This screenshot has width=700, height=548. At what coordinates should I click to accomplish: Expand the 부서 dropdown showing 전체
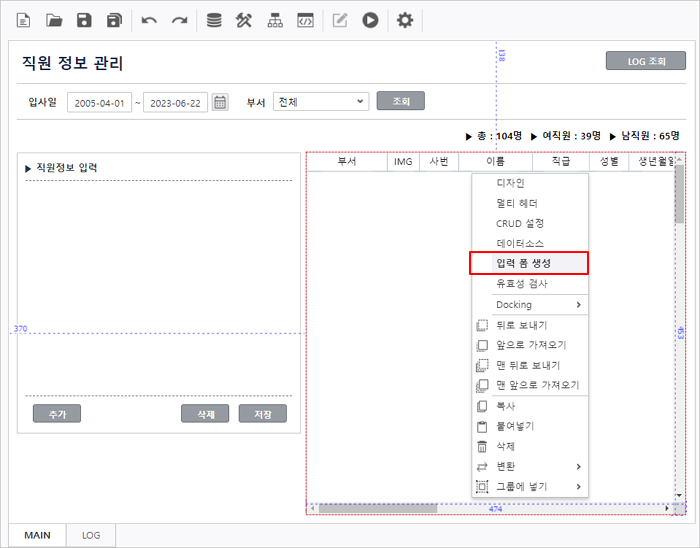pyautogui.click(x=321, y=102)
